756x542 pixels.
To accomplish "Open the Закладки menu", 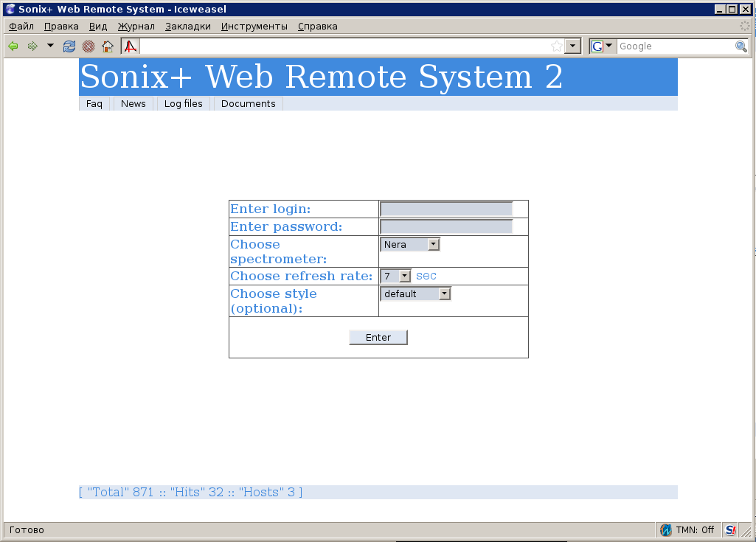I will point(187,27).
